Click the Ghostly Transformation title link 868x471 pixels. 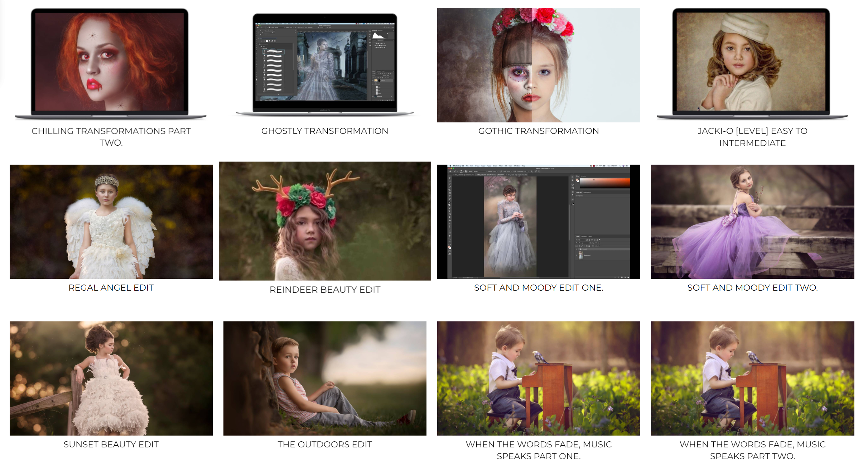pos(325,131)
